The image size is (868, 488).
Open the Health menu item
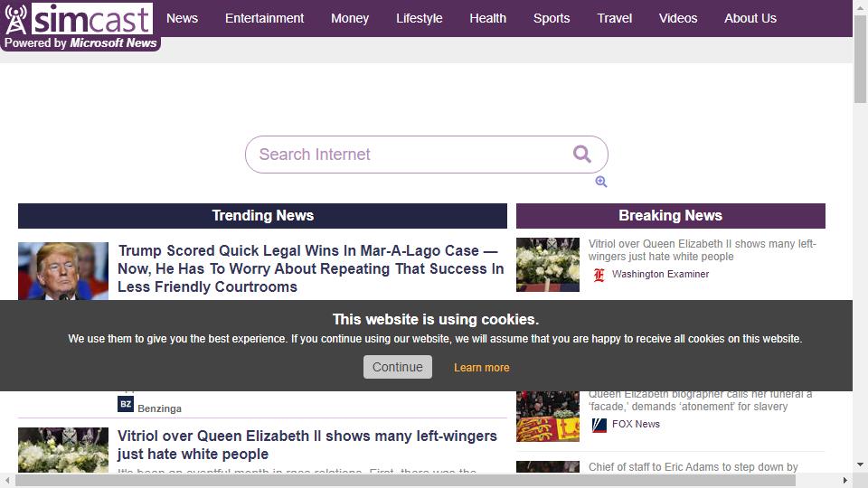487,18
